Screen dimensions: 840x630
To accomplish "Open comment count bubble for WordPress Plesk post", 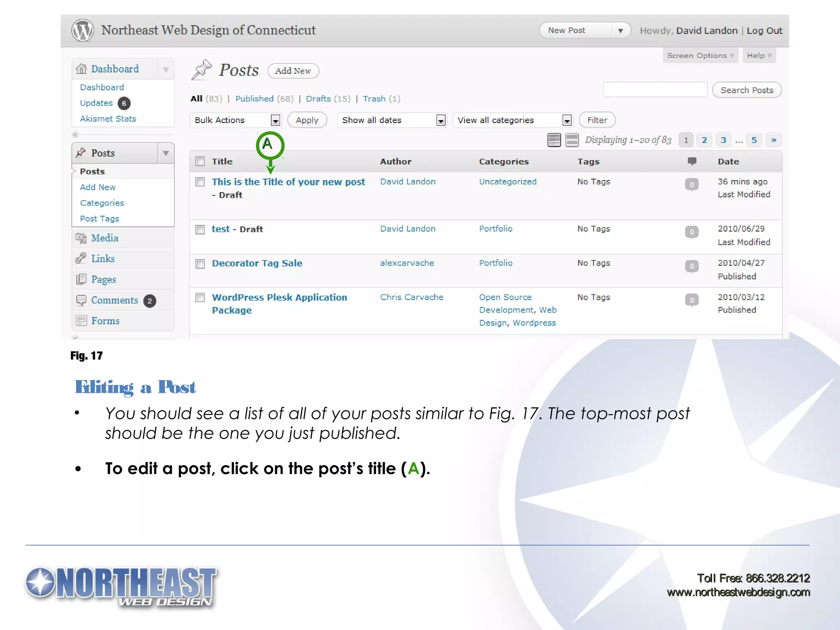I will click(692, 300).
